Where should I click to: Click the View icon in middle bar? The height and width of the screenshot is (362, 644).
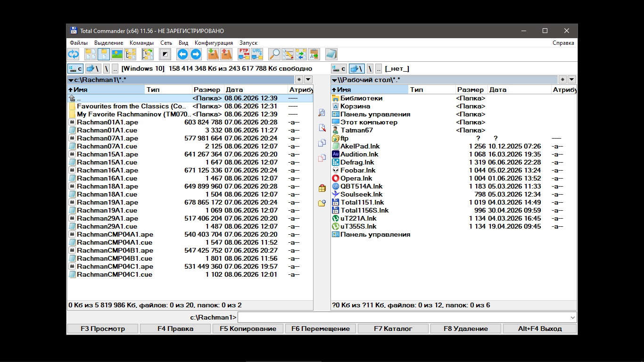tap(322, 113)
